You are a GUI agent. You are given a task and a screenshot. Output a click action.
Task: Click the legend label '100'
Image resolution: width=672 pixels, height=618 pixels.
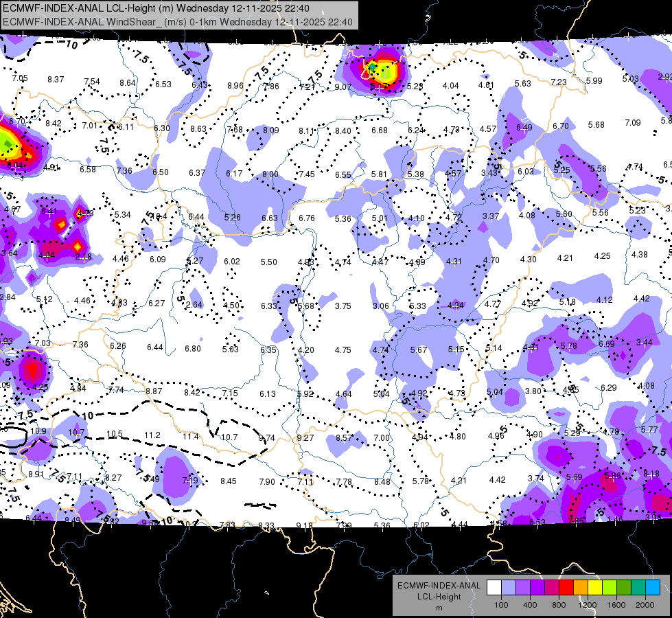click(x=501, y=605)
